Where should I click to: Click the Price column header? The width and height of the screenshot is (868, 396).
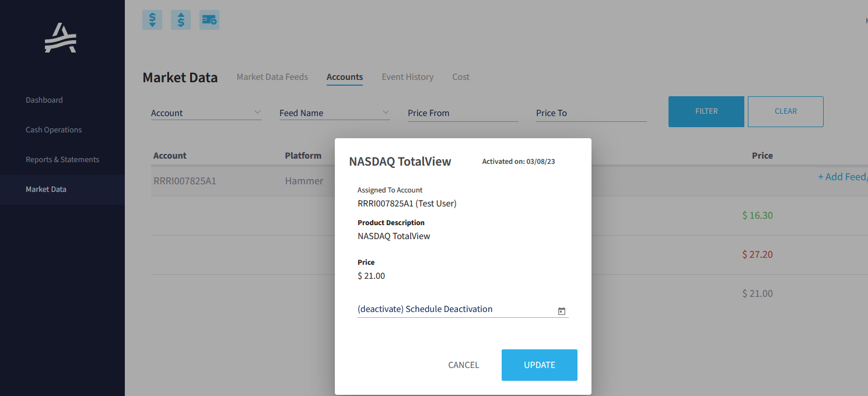[762, 156]
